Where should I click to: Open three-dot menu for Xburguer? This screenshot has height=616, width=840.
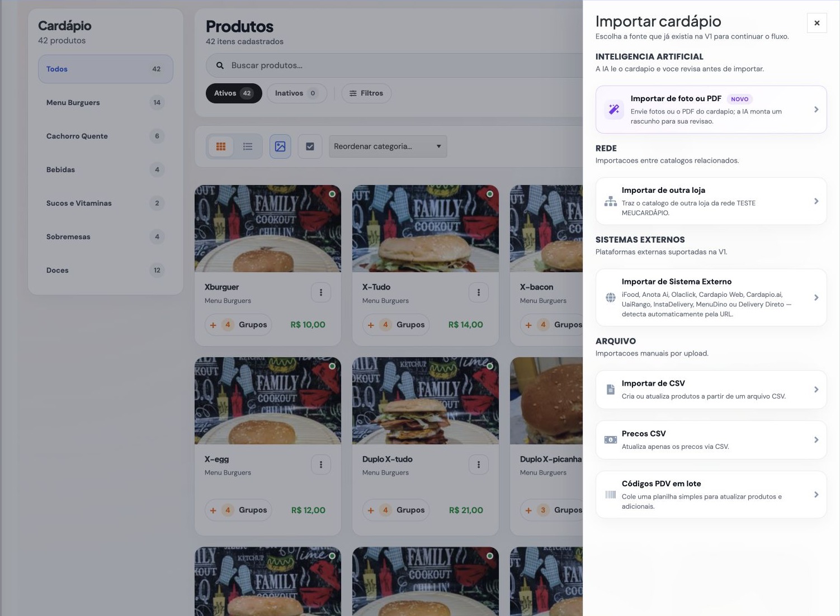pos(321,292)
